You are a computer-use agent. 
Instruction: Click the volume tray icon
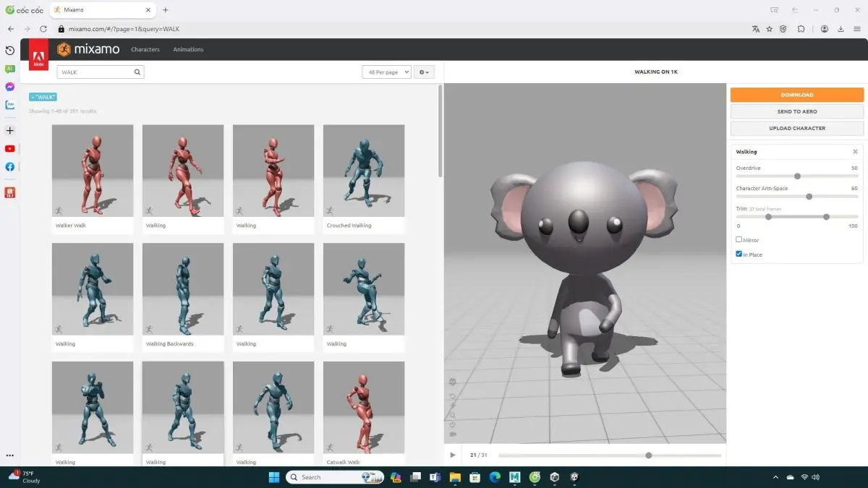pos(817,477)
